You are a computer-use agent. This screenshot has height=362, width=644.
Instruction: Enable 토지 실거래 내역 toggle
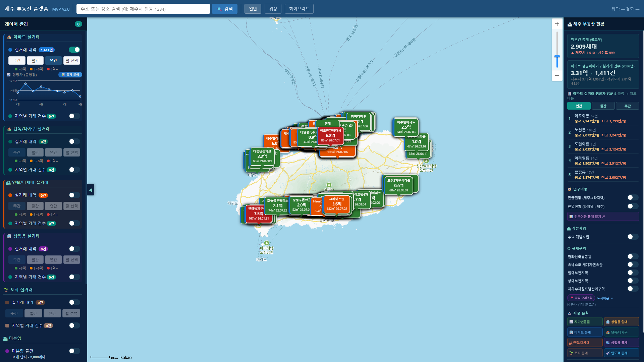pos(74,303)
